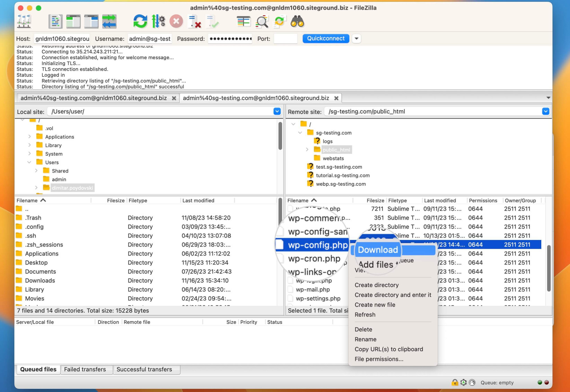This screenshot has width=570, height=392.
Task: Select the local Desktop directory row
Action: tap(145, 262)
